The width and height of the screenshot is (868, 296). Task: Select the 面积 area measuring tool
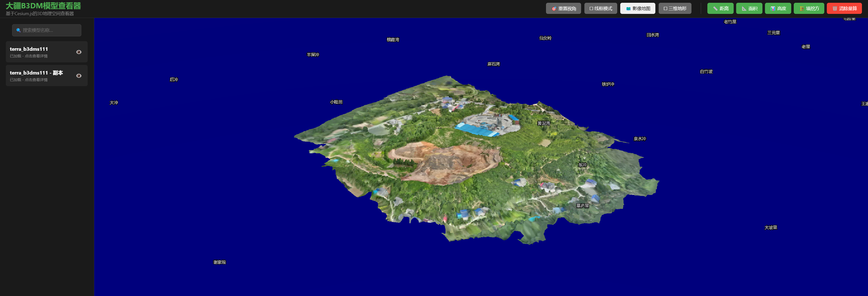[749, 8]
